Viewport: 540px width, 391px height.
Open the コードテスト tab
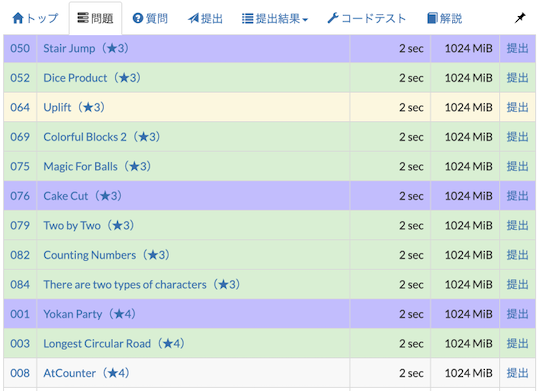click(x=367, y=18)
